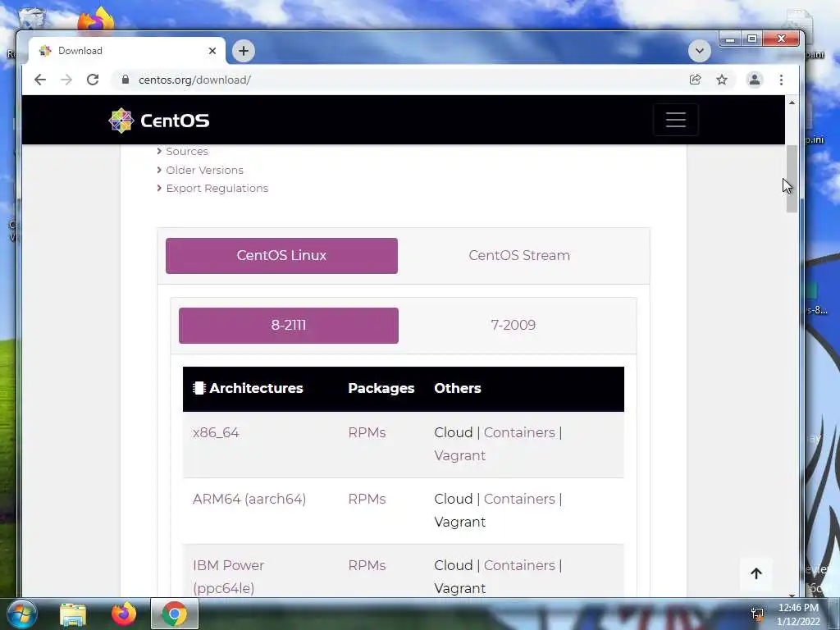Select the 8-2111 version tab
Screen dimensions: 840x630
289,325
